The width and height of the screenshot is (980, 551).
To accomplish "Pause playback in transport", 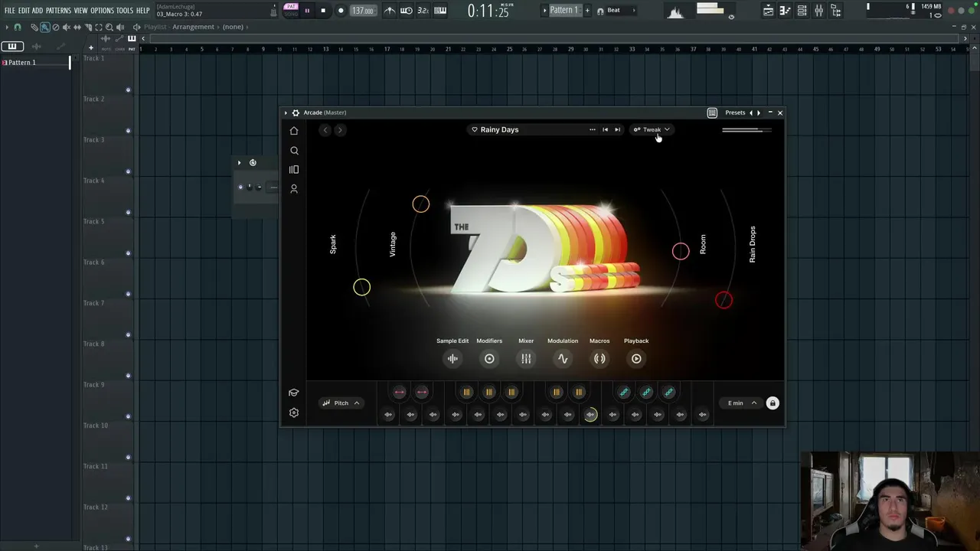I will (x=307, y=11).
